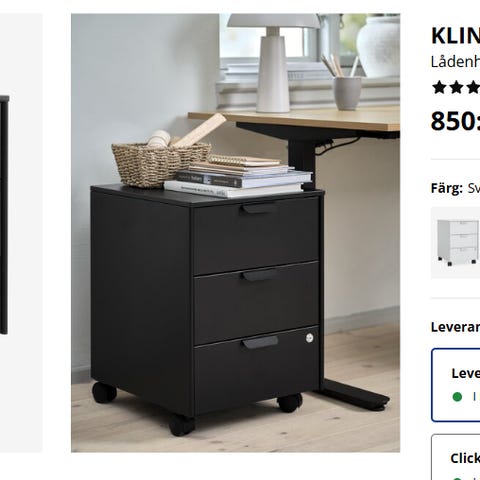Screen dimensions: 480x480
Task: Click the 850 price text
Action: pyautogui.click(x=455, y=121)
